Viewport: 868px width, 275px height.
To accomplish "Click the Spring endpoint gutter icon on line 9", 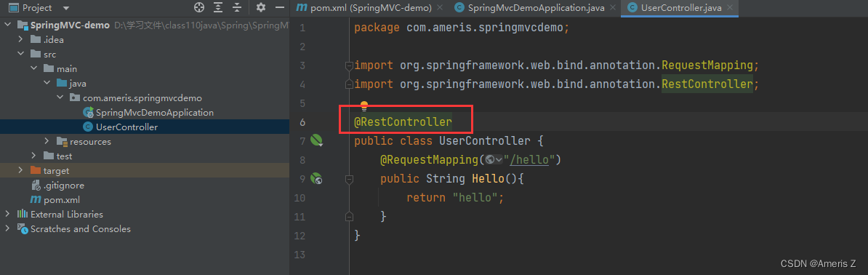I will click(316, 178).
